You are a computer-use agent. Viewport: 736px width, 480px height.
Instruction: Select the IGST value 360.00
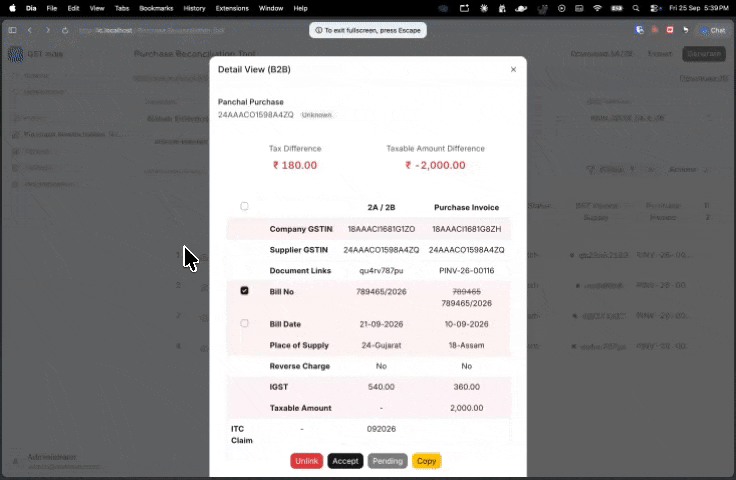click(x=466, y=387)
